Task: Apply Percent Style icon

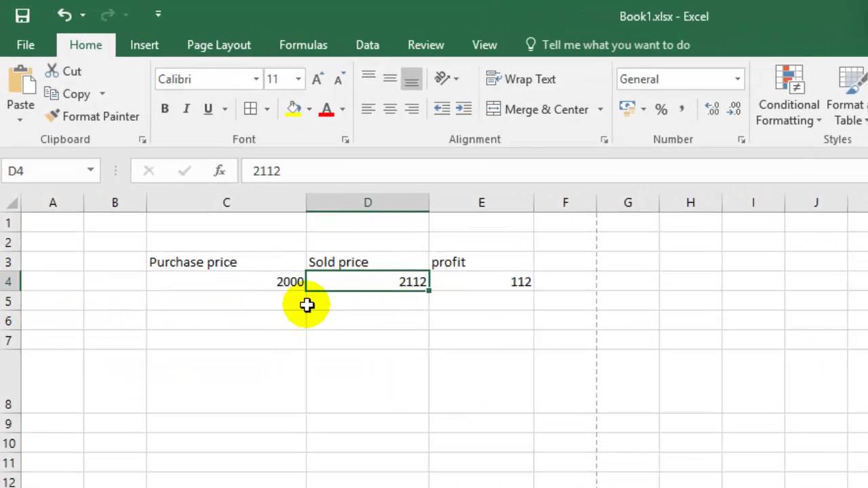Action: (661, 109)
